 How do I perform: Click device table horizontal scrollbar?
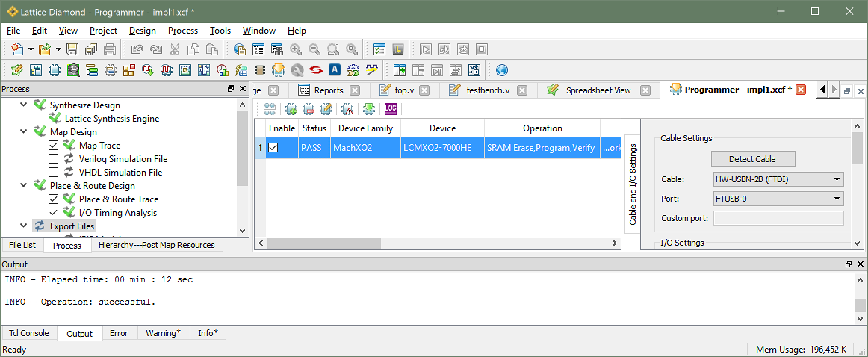point(324,243)
